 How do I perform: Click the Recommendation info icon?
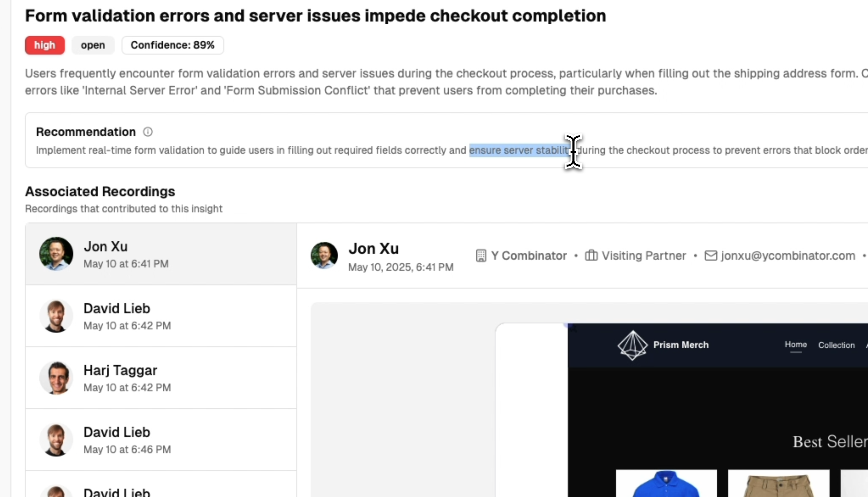point(148,132)
